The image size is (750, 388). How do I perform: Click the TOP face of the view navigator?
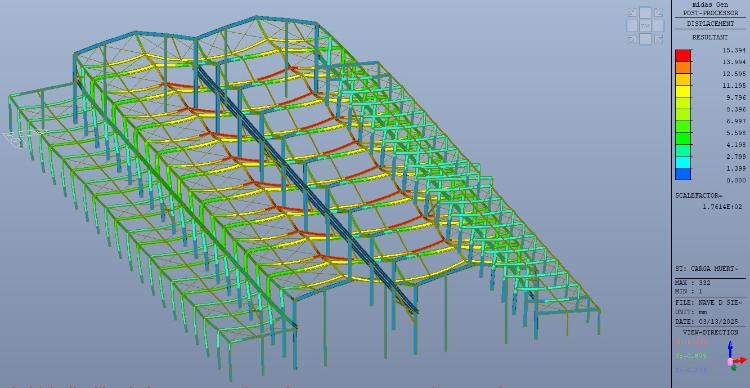pos(645,26)
